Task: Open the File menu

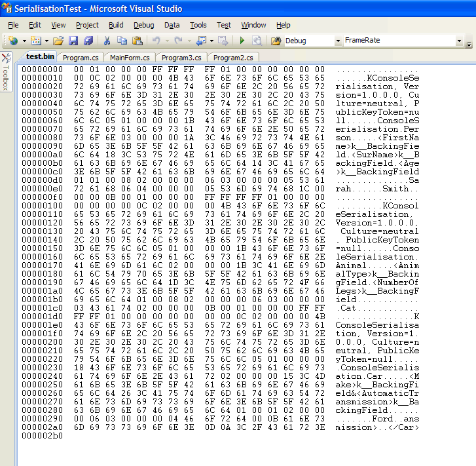Action: click(x=13, y=25)
